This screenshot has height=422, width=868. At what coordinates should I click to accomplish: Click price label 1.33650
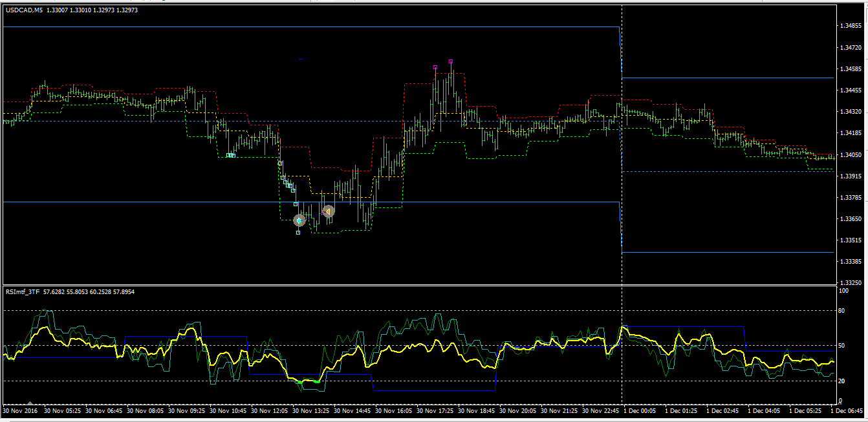tap(850, 219)
